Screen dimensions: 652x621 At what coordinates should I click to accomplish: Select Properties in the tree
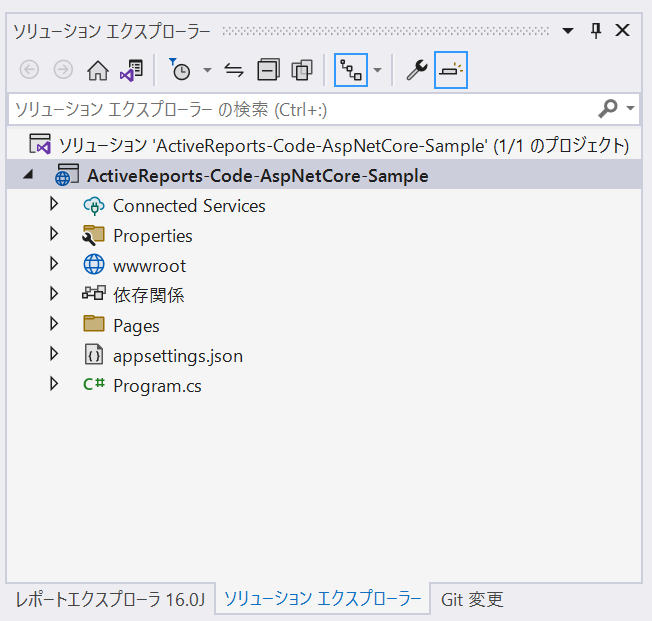pos(153,236)
